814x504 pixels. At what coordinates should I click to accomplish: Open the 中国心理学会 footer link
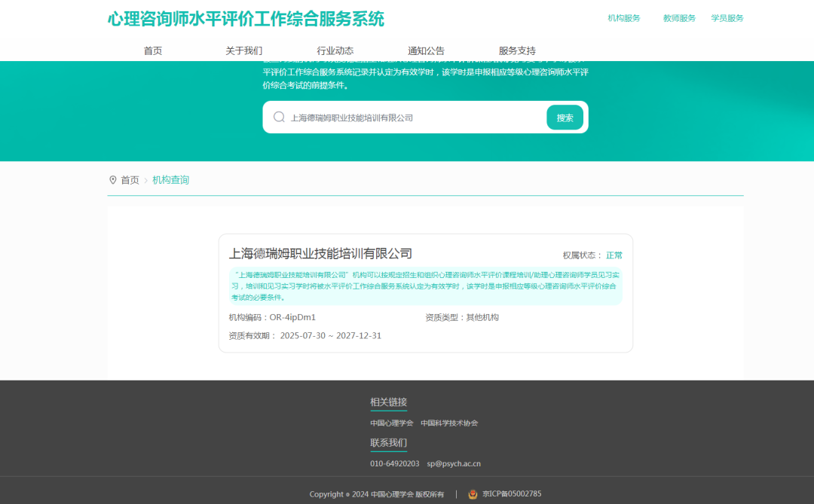(392, 423)
